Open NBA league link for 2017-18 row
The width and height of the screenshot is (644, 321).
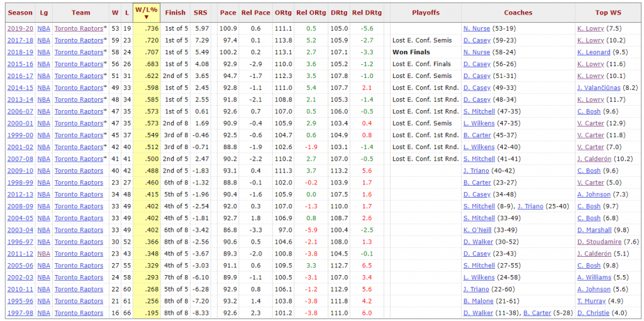[x=43, y=40]
